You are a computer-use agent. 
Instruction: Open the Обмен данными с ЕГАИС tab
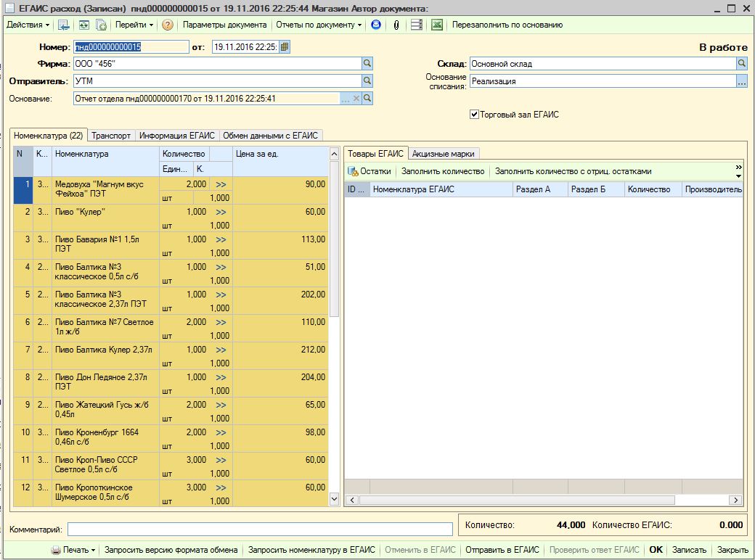coord(270,136)
